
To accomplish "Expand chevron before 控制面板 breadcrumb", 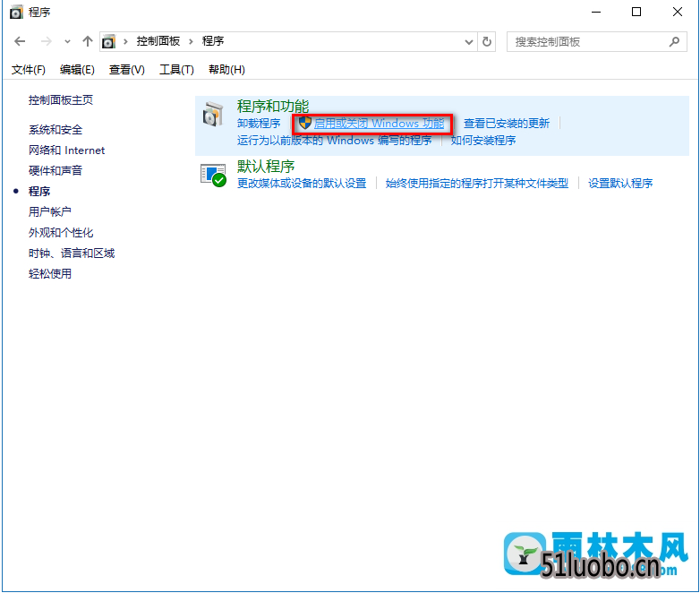I will (126, 41).
